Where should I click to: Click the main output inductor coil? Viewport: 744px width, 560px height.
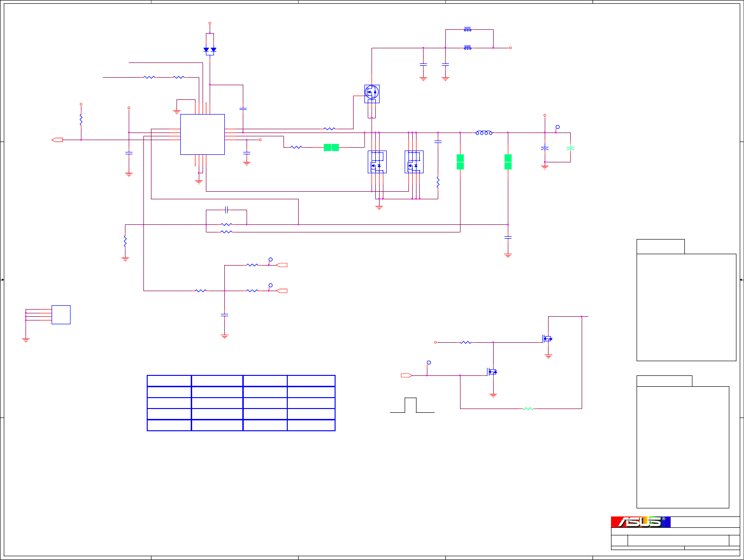point(484,133)
